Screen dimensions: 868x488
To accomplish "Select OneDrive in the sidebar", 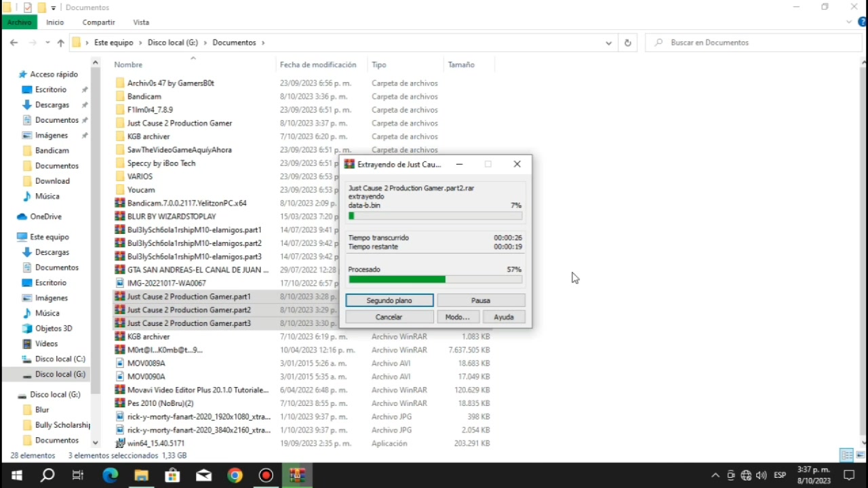I will point(45,217).
